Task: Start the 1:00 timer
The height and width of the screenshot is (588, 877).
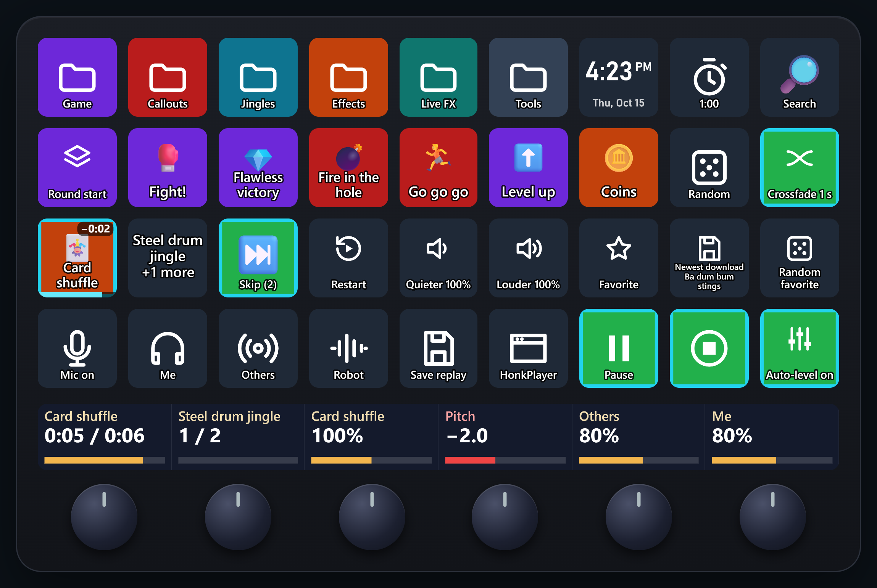Action: click(x=709, y=77)
